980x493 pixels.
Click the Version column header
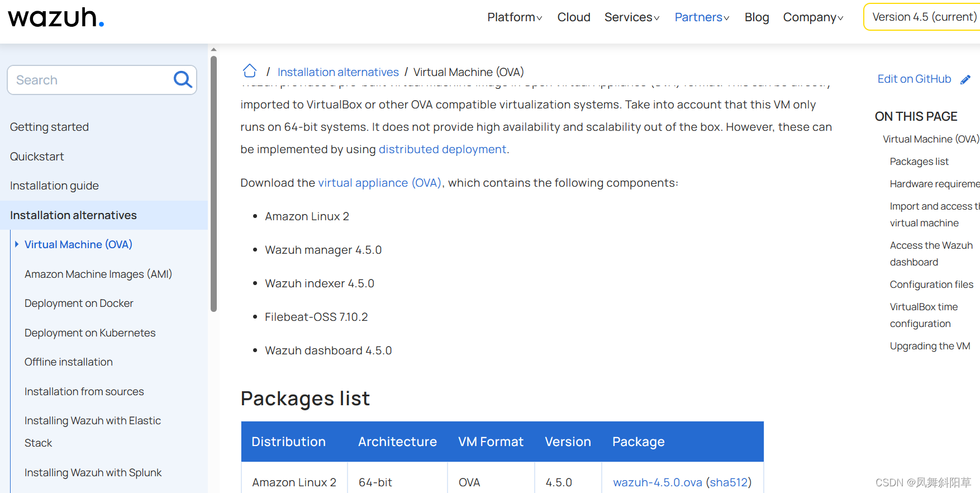(568, 442)
